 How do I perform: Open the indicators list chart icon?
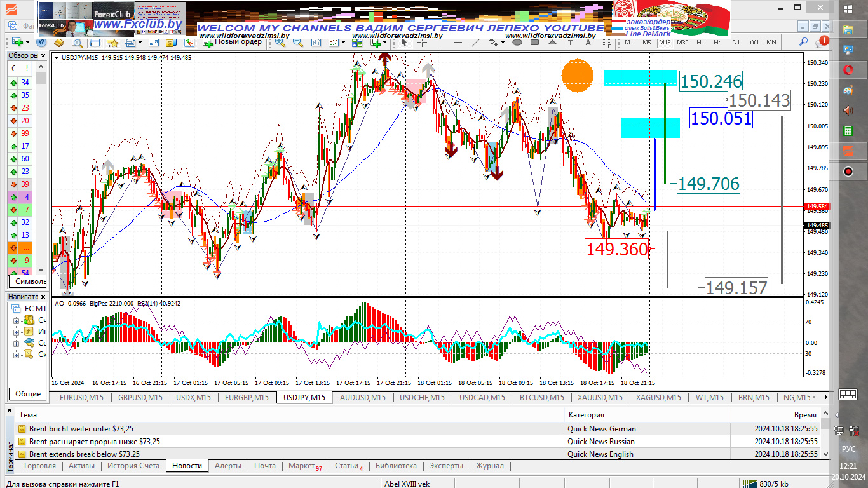333,43
